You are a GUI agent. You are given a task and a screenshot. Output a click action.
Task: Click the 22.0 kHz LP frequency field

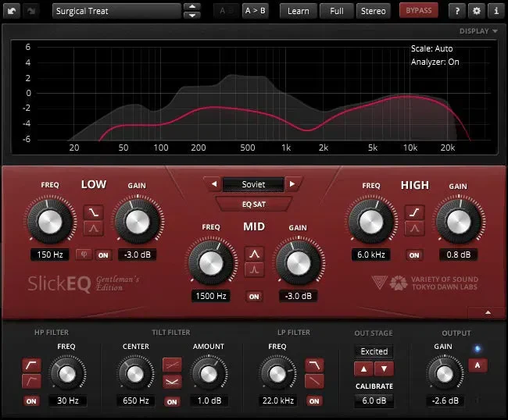coord(278,400)
